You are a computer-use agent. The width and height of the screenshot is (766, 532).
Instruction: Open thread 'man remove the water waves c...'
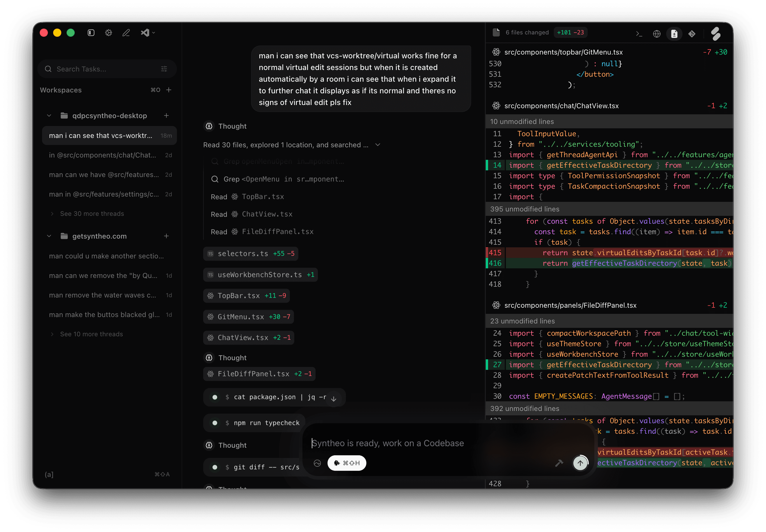pyautogui.click(x=109, y=295)
